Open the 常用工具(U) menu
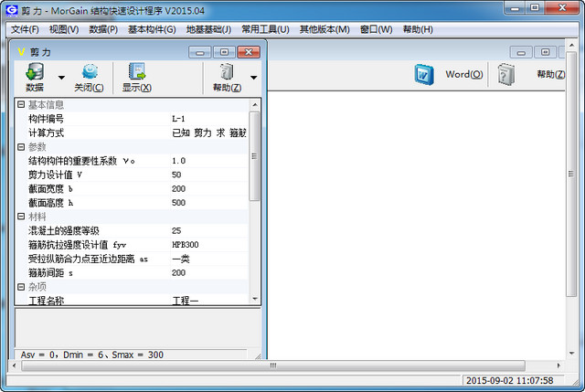 pyautogui.click(x=265, y=29)
